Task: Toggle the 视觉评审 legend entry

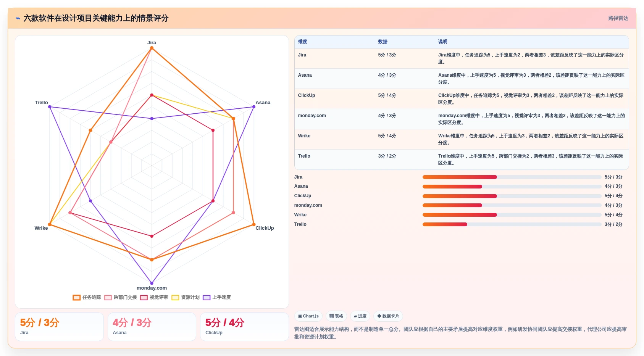Action: (x=154, y=297)
